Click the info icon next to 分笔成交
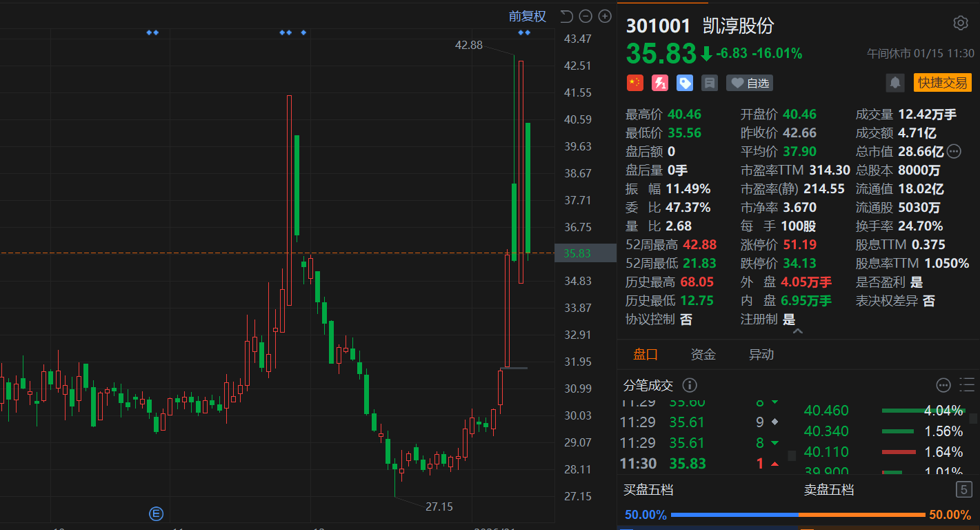Image resolution: width=980 pixels, height=530 pixels. pyautogui.click(x=689, y=385)
